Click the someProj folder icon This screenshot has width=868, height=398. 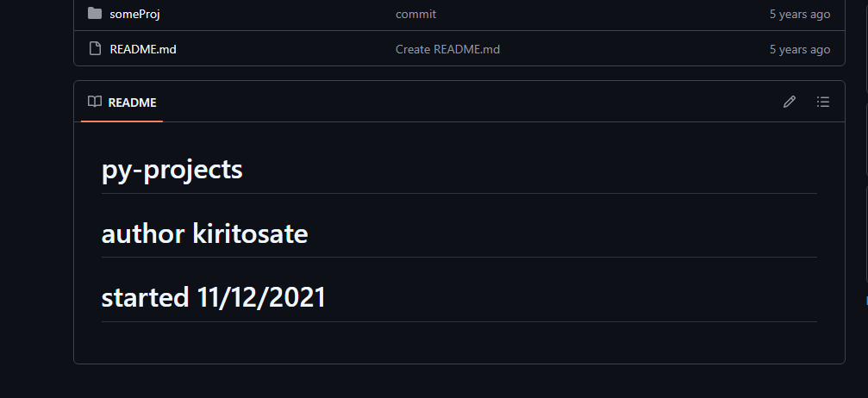(x=95, y=14)
